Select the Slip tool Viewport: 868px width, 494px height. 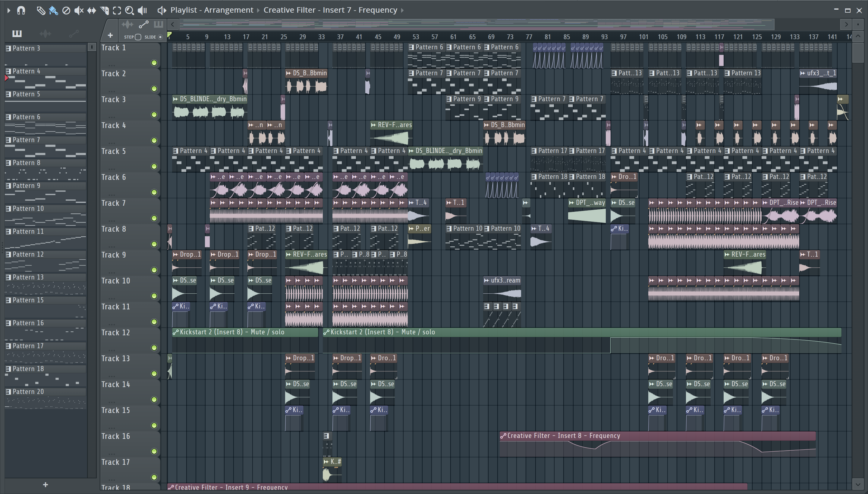pos(92,11)
